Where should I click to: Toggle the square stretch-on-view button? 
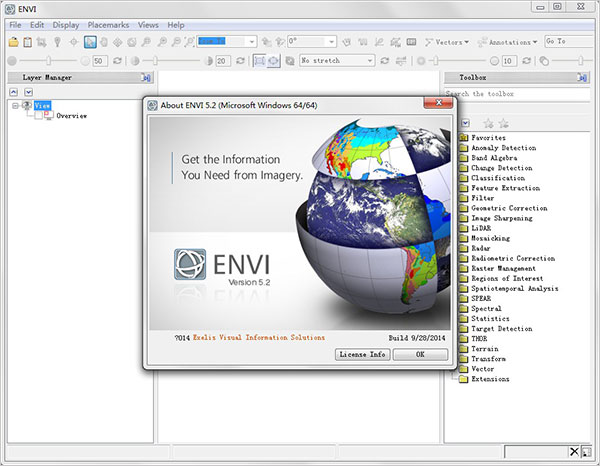tap(259, 60)
